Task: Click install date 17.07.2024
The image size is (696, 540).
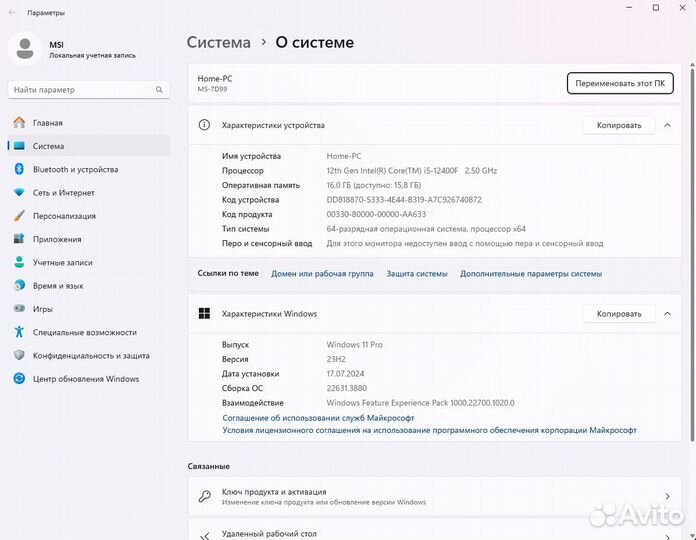Action: [x=345, y=374]
